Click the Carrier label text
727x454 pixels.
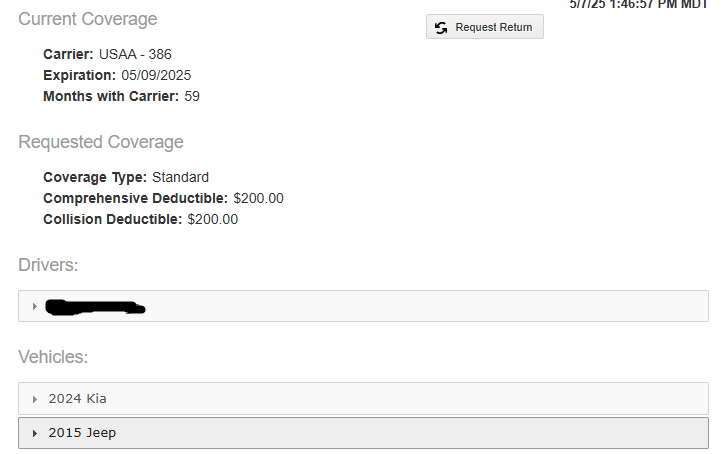pyautogui.click(x=69, y=54)
